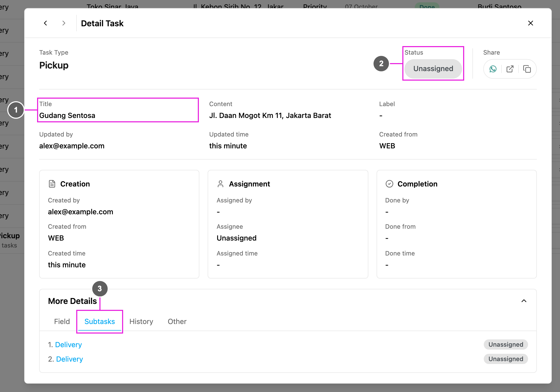The width and height of the screenshot is (560, 392).
Task: Click alex@example.com under Updated by
Action: click(x=72, y=146)
